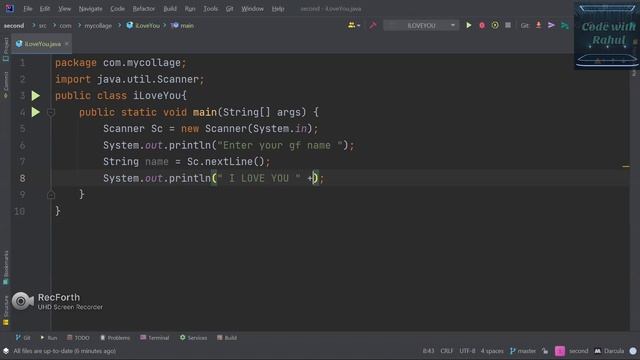Open the View menu
The width and height of the screenshot is (640, 360).
(x=64, y=9)
